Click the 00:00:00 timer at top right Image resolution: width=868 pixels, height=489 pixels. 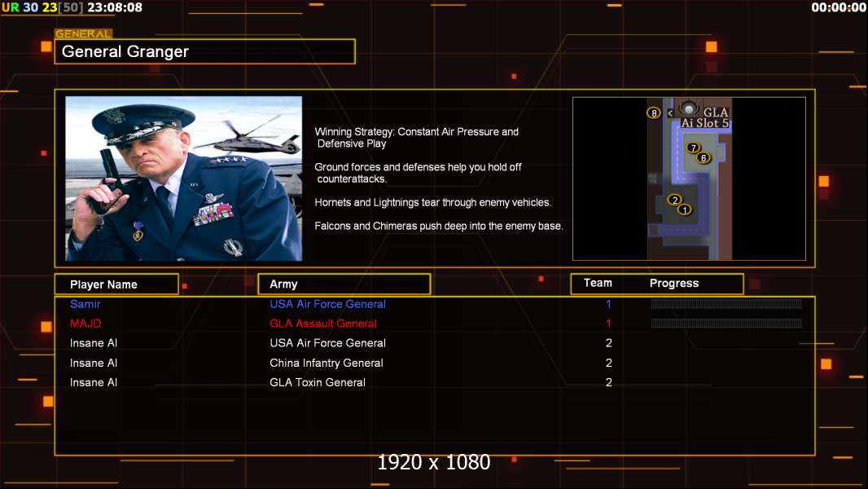tap(839, 7)
